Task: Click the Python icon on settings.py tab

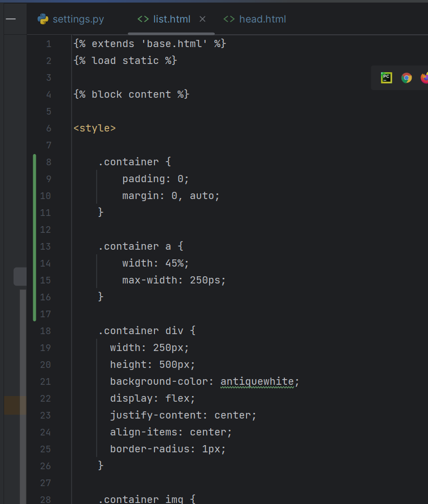Action: click(43, 19)
